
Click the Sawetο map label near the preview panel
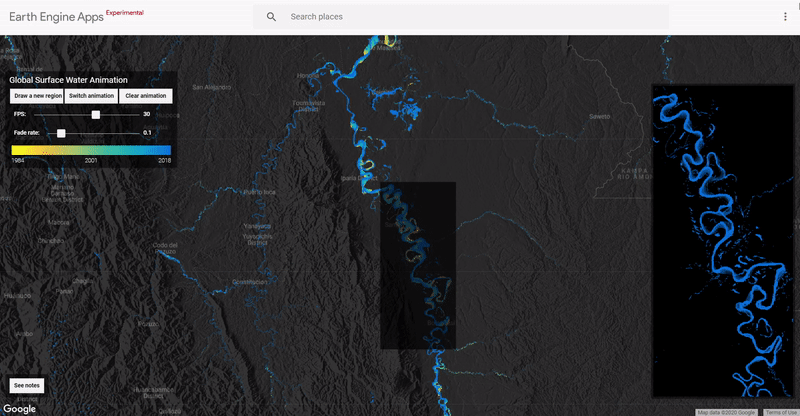599,116
